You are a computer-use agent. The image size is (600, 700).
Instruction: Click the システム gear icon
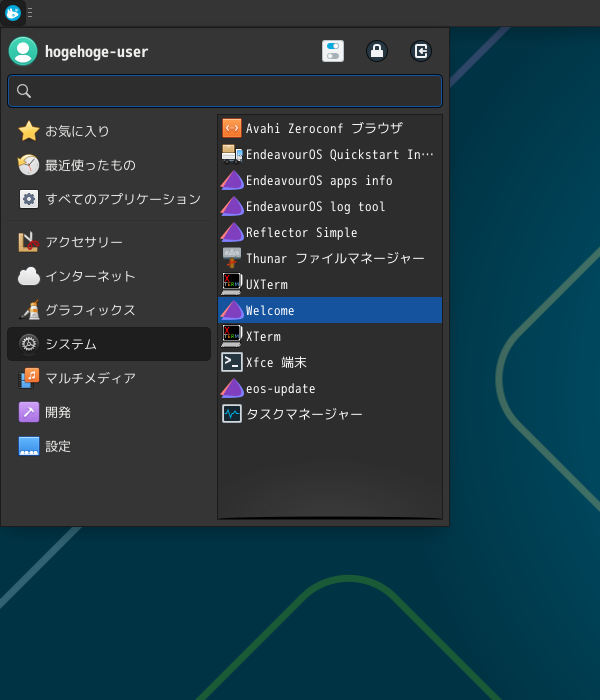click(29, 344)
